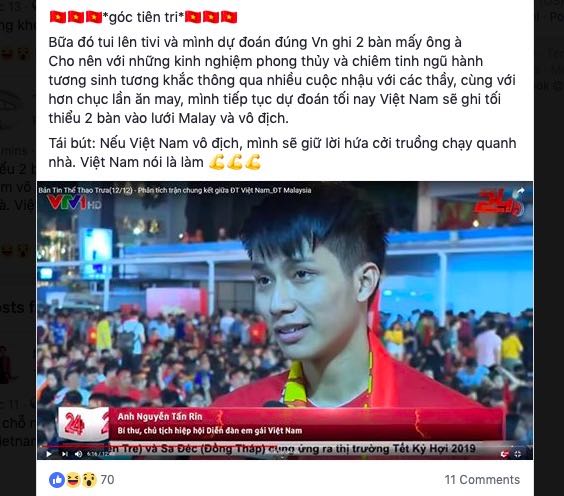
Task: Click the 'Tái bút' postscript paragraph
Action: click(282, 153)
